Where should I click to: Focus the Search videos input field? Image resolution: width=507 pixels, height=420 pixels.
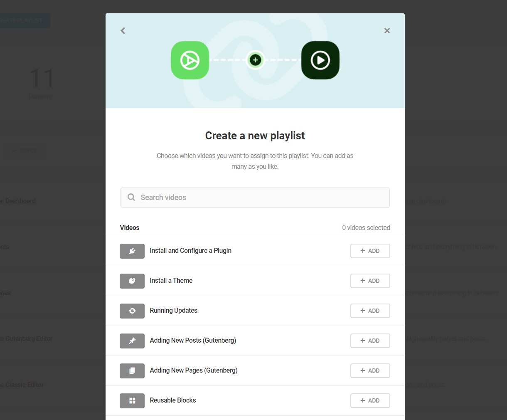255,198
